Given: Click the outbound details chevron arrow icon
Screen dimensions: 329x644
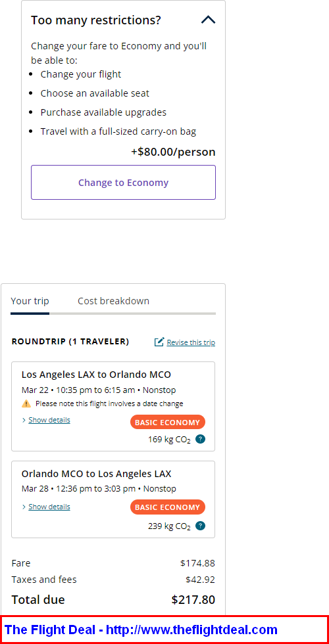Looking at the screenshot, I should [x=24, y=420].
